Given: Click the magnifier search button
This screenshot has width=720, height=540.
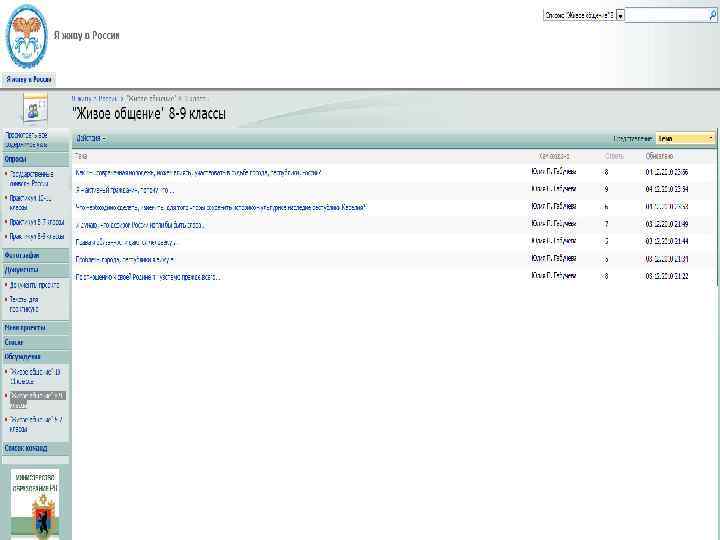Looking at the screenshot, I should (713, 16).
